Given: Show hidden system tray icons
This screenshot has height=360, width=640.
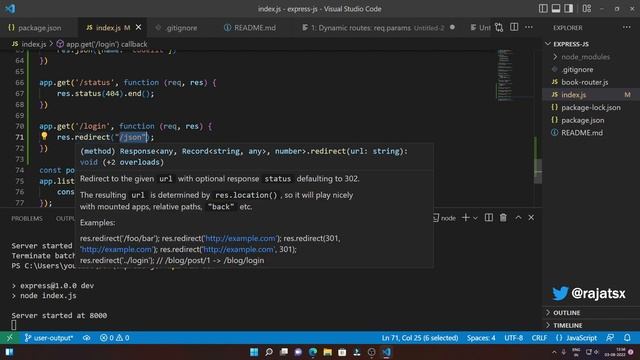Looking at the screenshot, I should (554, 352).
